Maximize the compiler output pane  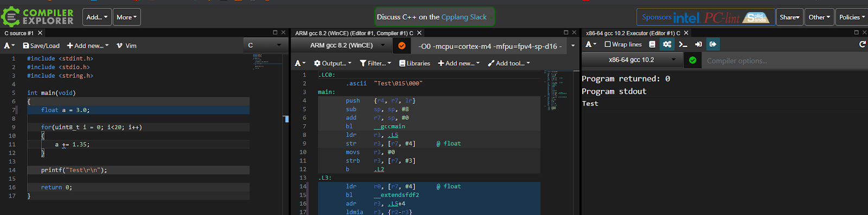coord(566,32)
